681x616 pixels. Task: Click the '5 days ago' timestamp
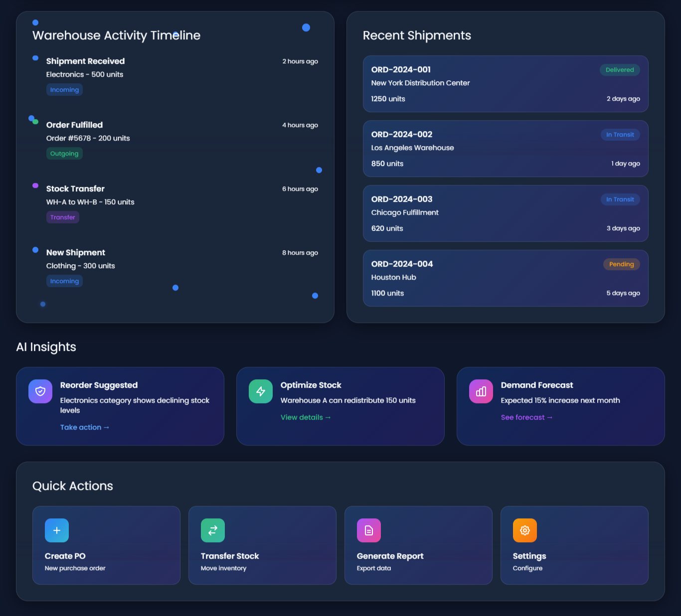pyautogui.click(x=623, y=293)
